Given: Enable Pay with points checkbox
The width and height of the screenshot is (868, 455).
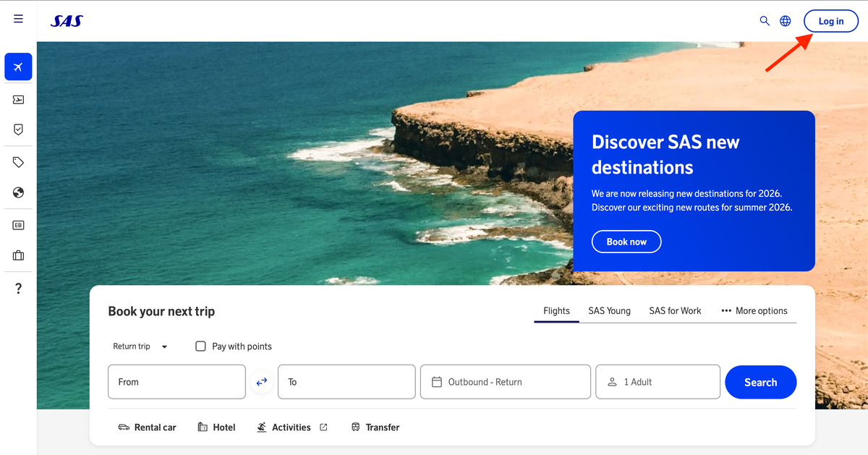Looking at the screenshot, I should pyautogui.click(x=201, y=346).
